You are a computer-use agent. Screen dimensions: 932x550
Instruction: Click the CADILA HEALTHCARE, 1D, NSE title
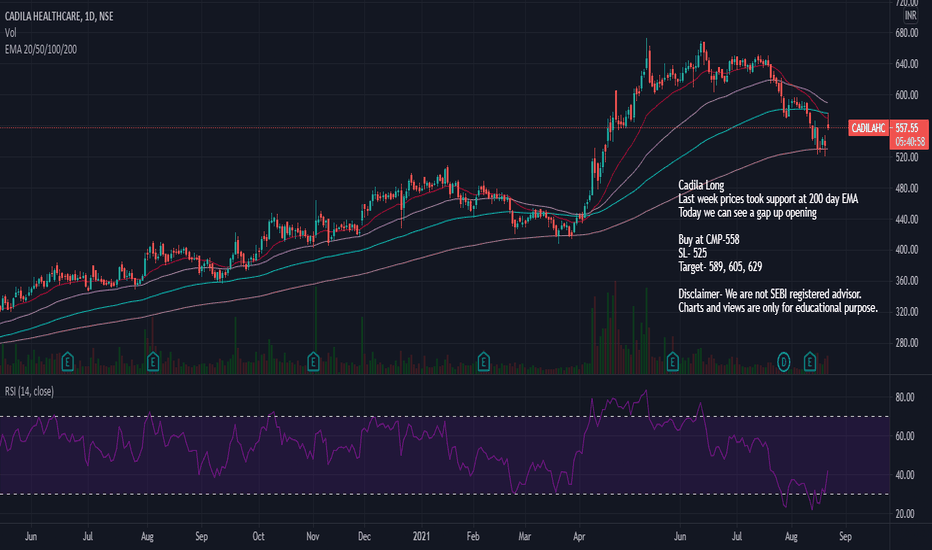point(59,16)
